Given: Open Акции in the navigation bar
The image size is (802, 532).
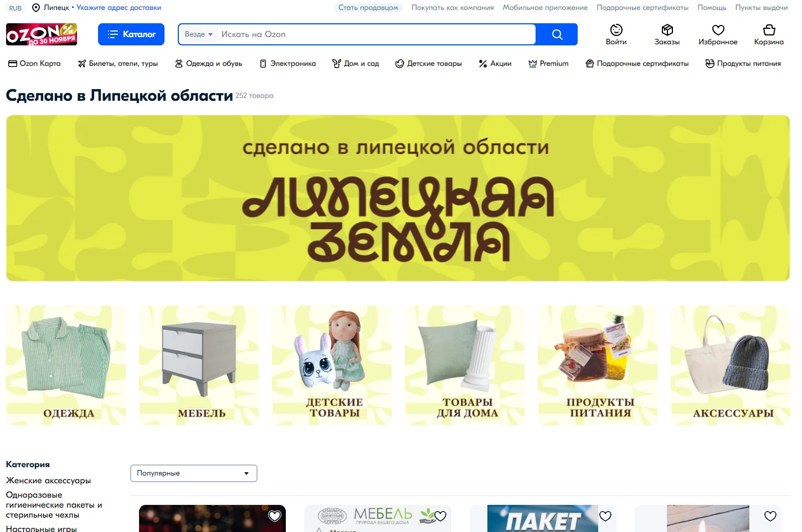Looking at the screenshot, I should (x=495, y=64).
